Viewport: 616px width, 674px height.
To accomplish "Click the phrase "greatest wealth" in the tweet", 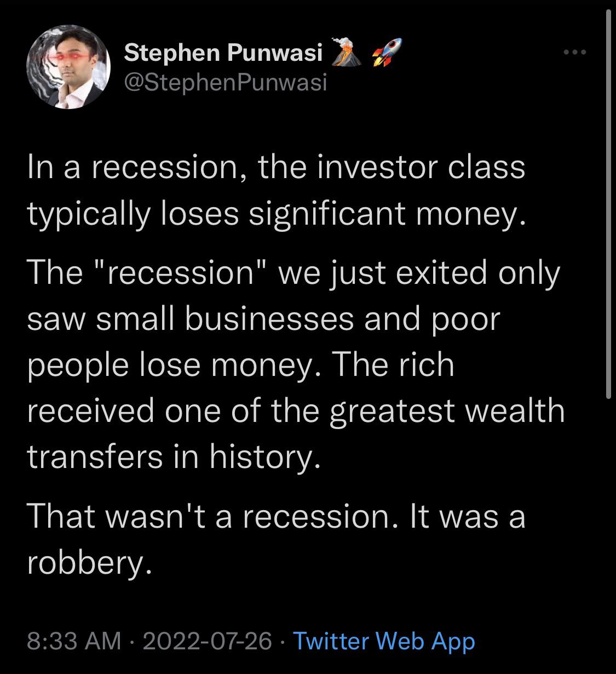I will click(447, 412).
